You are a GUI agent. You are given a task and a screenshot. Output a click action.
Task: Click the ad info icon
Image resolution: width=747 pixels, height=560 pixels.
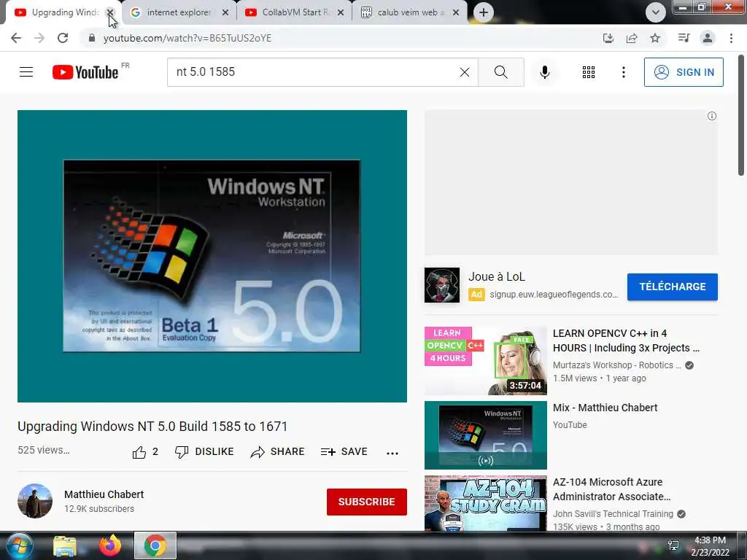tap(712, 116)
